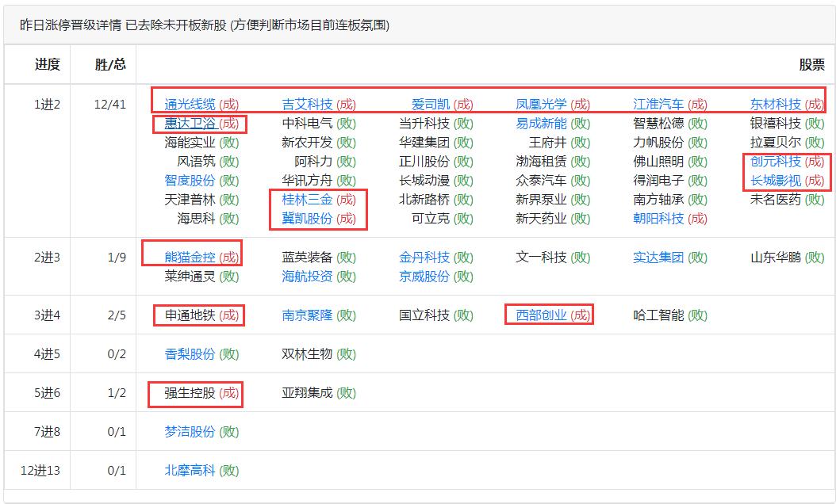The height and width of the screenshot is (504, 836).
Task: Click the 京威股份 stock link
Action: (424, 277)
